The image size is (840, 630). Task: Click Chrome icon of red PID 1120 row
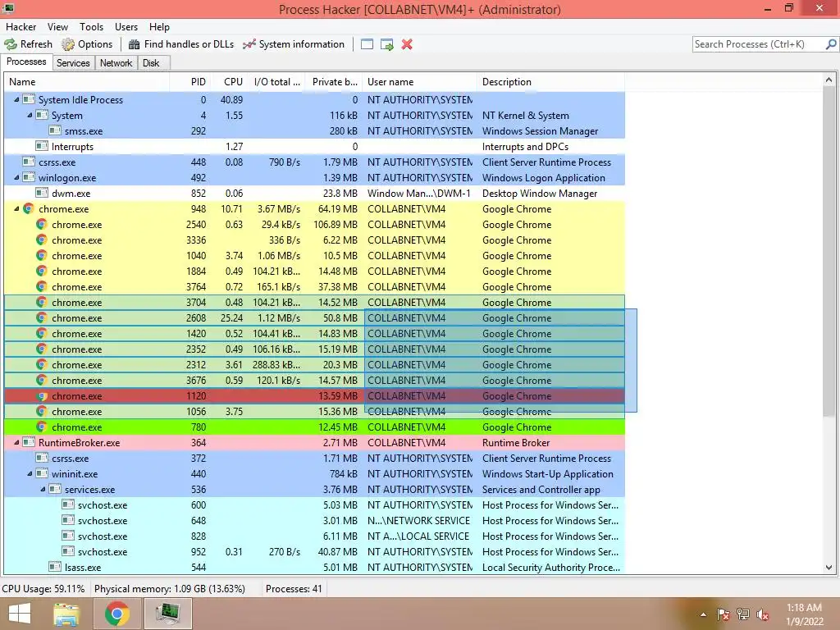coord(41,396)
